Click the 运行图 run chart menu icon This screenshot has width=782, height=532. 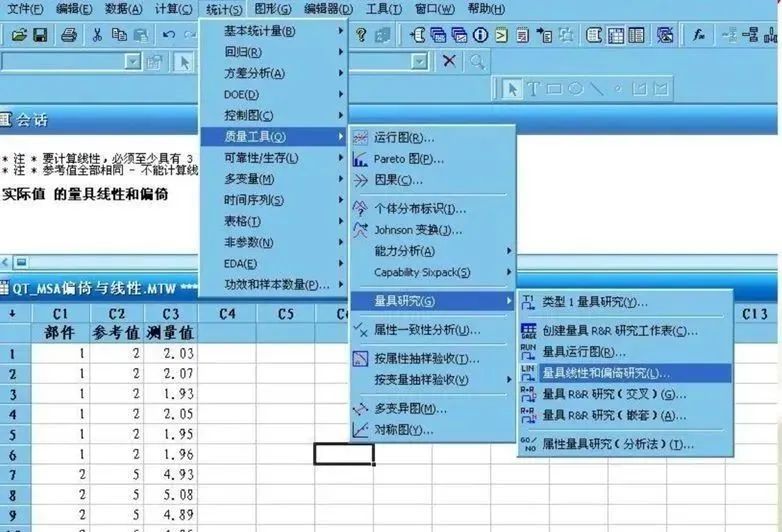(360, 137)
